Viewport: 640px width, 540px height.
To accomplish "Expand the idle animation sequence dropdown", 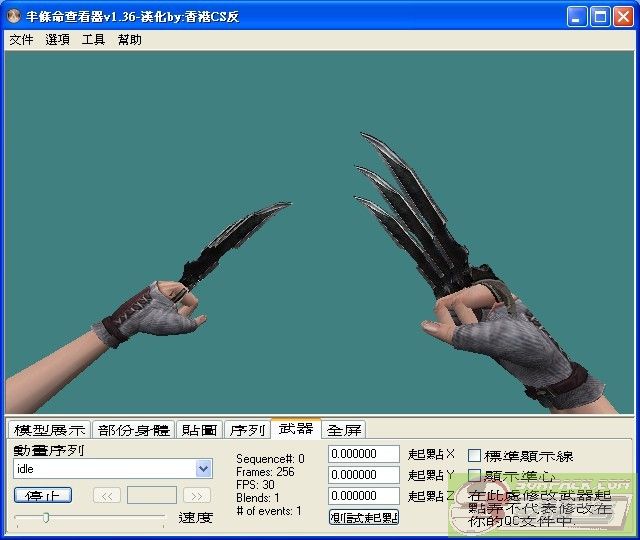I will pos(203,469).
